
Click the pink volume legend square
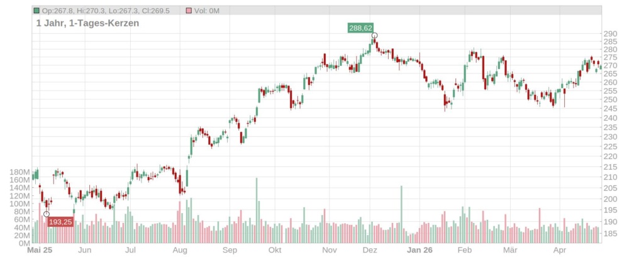click(189, 11)
